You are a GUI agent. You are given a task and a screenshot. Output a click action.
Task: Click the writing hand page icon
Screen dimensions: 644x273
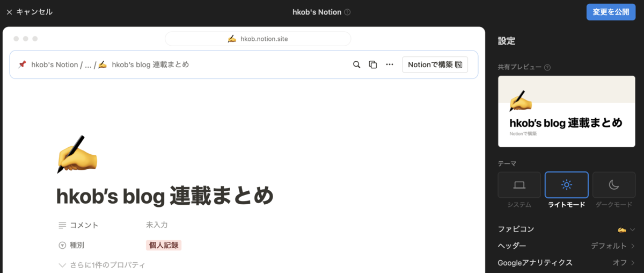tap(77, 154)
